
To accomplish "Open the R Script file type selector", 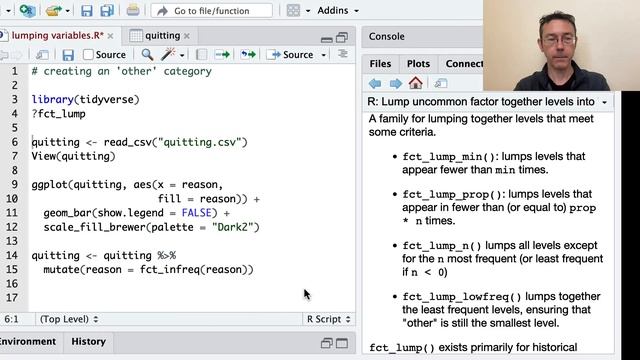I will 329,319.
